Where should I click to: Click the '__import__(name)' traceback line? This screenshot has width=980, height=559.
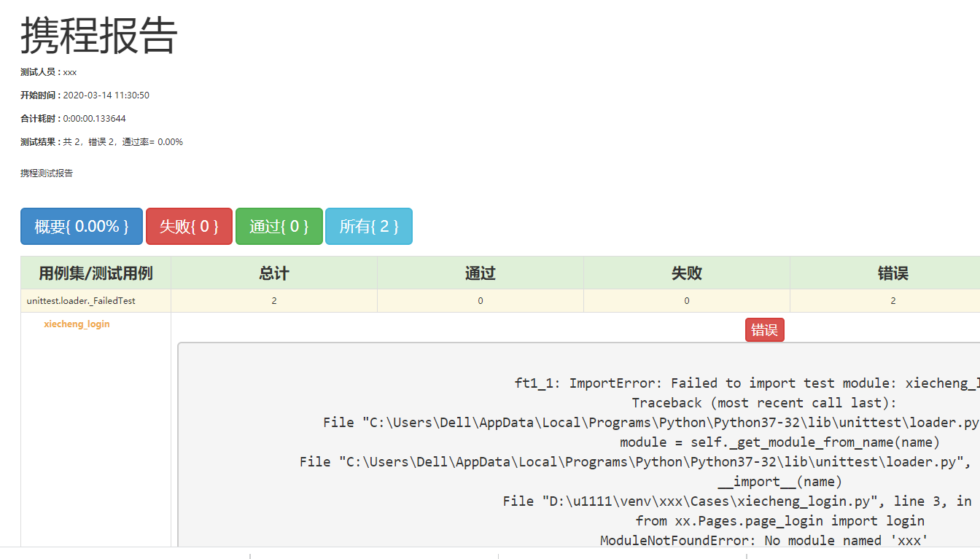coord(780,482)
